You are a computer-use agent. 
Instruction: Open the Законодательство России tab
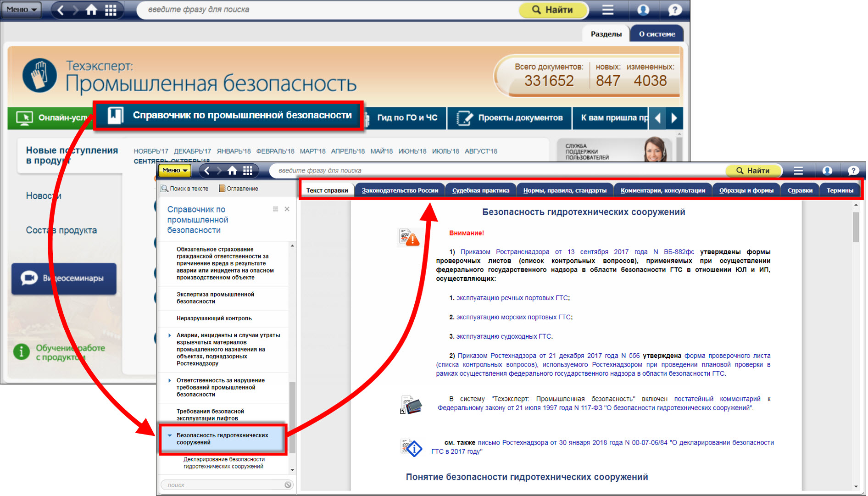click(x=400, y=190)
